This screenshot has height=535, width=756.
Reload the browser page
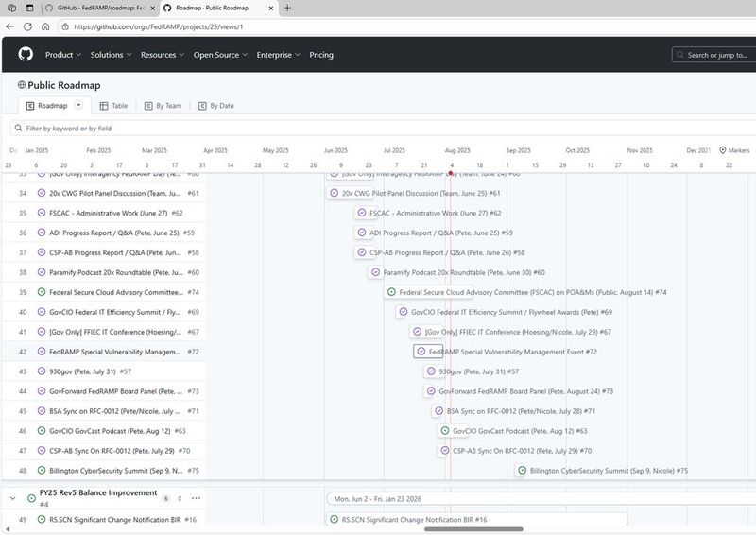coord(28,26)
